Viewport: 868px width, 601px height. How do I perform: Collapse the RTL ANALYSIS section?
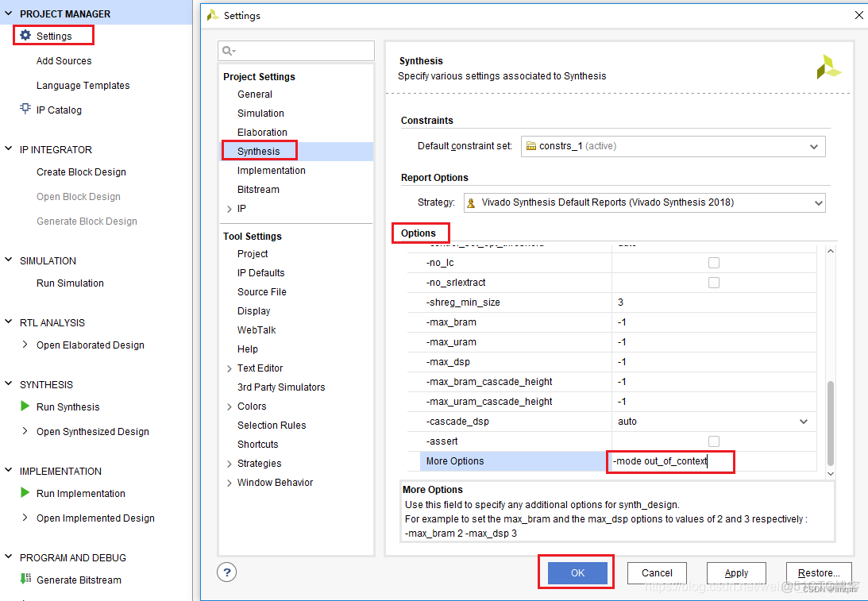(8, 322)
